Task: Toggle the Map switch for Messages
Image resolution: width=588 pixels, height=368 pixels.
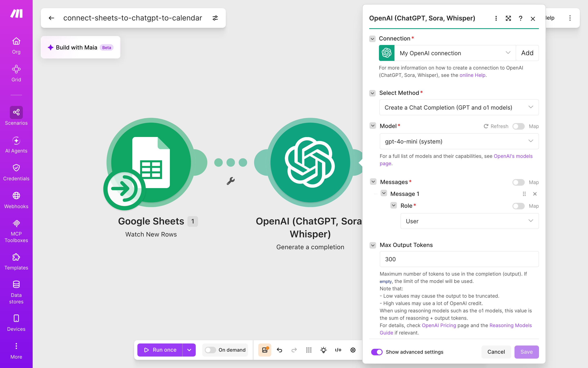Action: click(518, 182)
